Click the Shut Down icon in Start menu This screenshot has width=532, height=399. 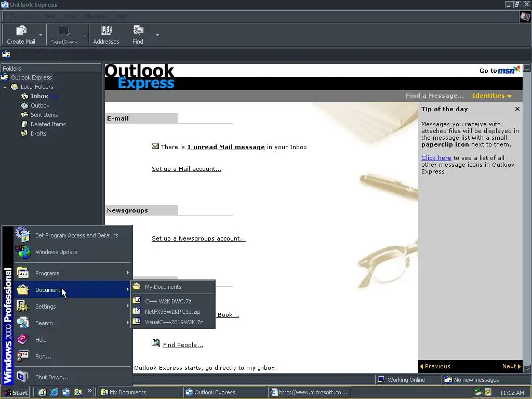coord(23,377)
